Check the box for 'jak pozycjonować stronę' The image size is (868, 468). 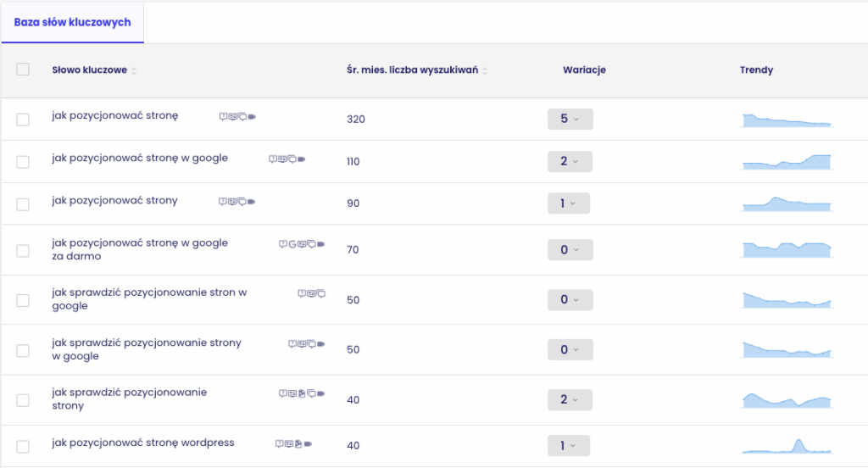click(x=23, y=120)
